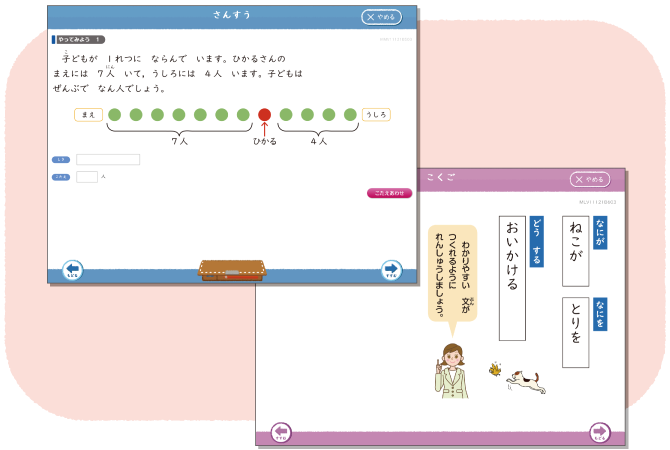Click the ひかる label below the arrow
Viewport: 670px width, 450px height.
pos(265,141)
